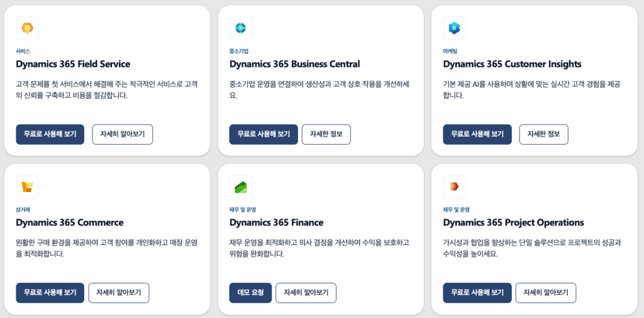
Task: Click the 마케팅 category label
Action: [x=450, y=52]
